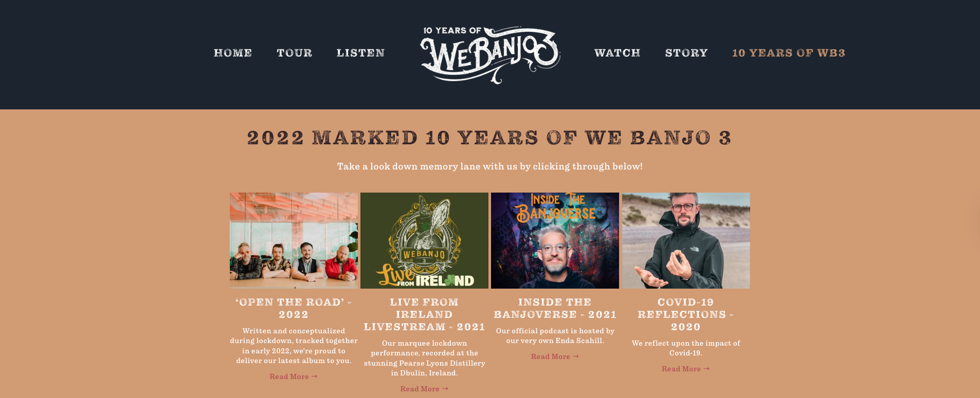This screenshot has height=398, width=980.
Task: Click the arrow beside Banjoverse Read More
Action: pyautogui.click(x=576, y=356)
